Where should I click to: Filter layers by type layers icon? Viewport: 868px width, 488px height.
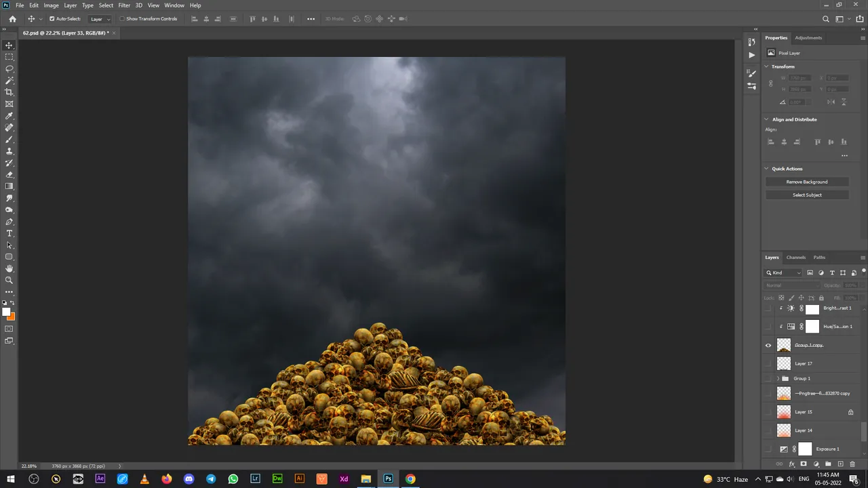tap(832, 272)
